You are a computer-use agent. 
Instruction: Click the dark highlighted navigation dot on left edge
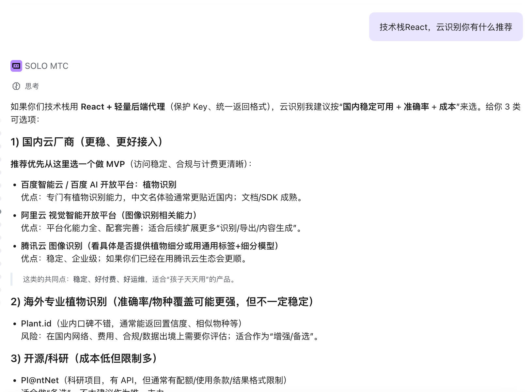pyautogui.click(x=1, y=212)
